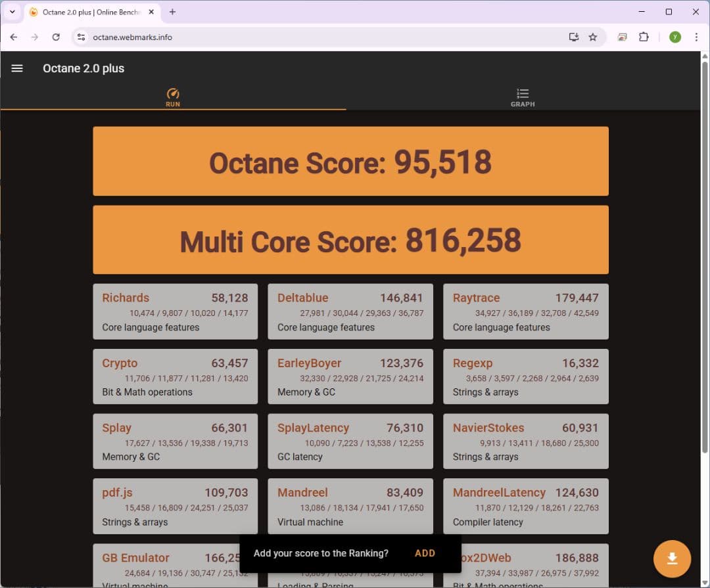Select the Octane 2.0 plus browser tab
This screenshot has height=588, width=710.
click(85, 11)
